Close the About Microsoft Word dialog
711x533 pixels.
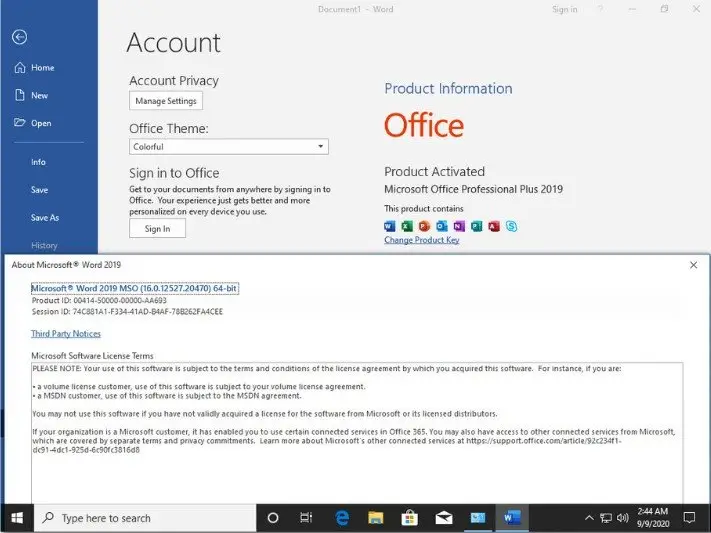(x=693, y=265)
